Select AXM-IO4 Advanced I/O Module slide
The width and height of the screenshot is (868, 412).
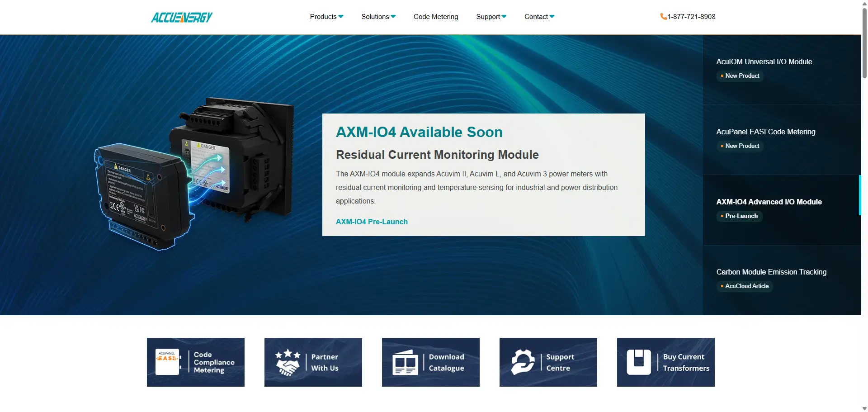click(x=782, y=210)
